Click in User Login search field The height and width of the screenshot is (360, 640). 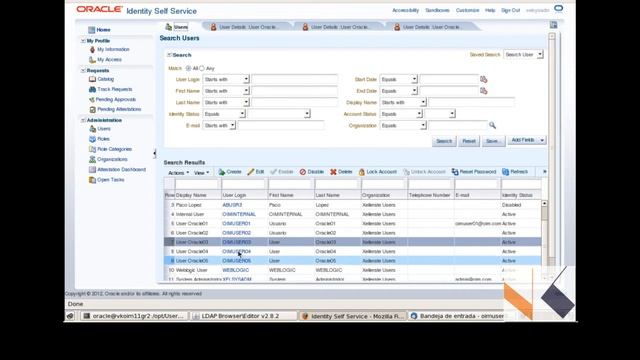coord(295,79)
